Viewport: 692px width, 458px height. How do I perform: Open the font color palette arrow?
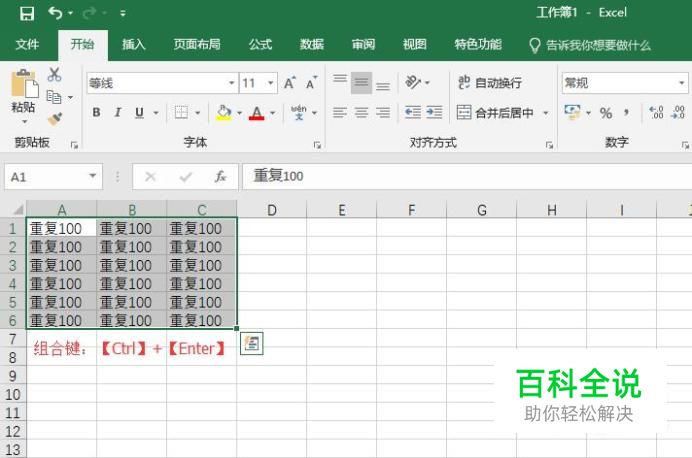pos(273,113)
